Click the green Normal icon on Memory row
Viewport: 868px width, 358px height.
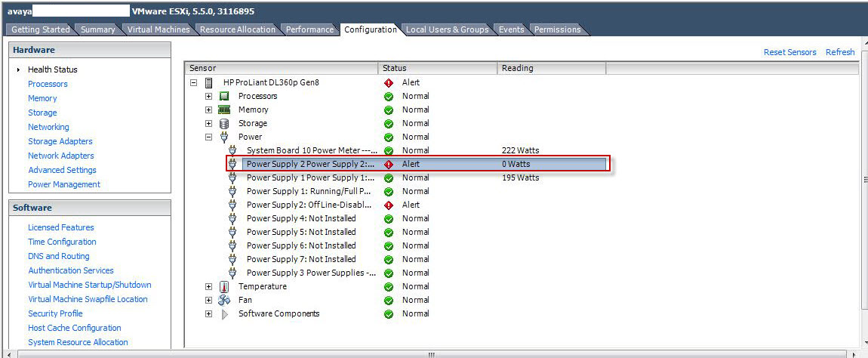(389, 110)
